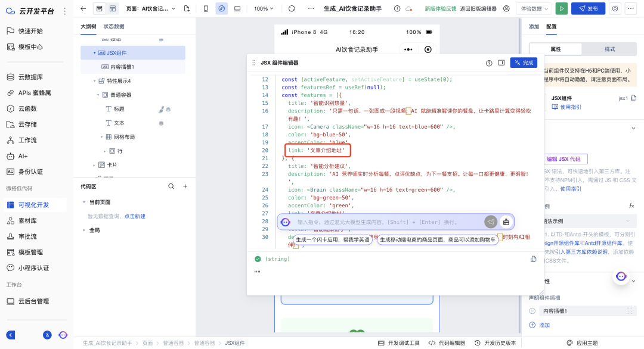The height and width of the screenshot is (349, 644).
Task: Switch to mobile preview mode
Action: pyautogui.click(x=206, y=8)
